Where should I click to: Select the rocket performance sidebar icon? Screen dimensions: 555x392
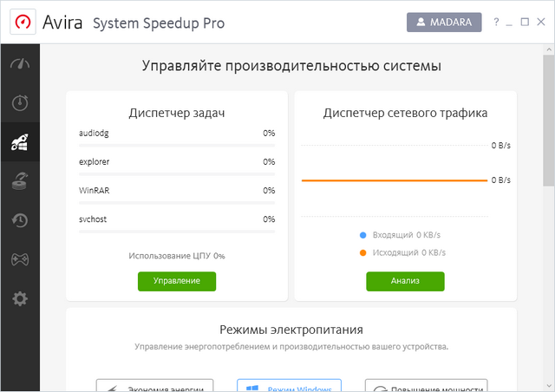click(19, 143)
